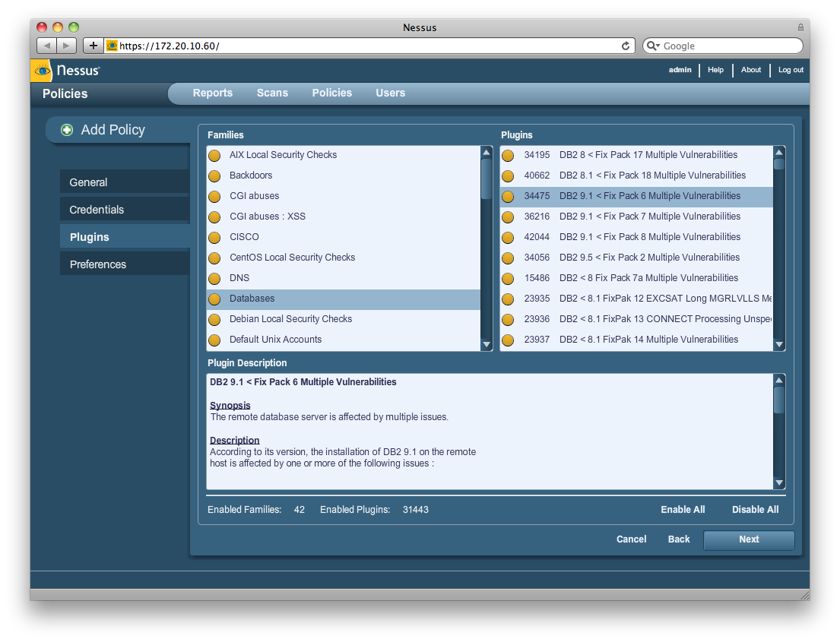Click the padlock icon in the title bar
This screenshot has width=840, height=642.
click(x=800, y=27)
